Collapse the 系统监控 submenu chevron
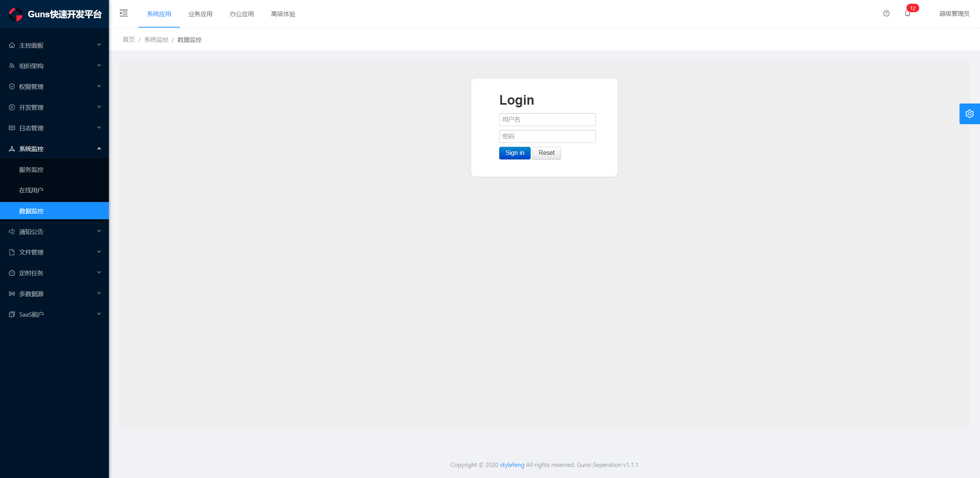 tap(99, 148)
